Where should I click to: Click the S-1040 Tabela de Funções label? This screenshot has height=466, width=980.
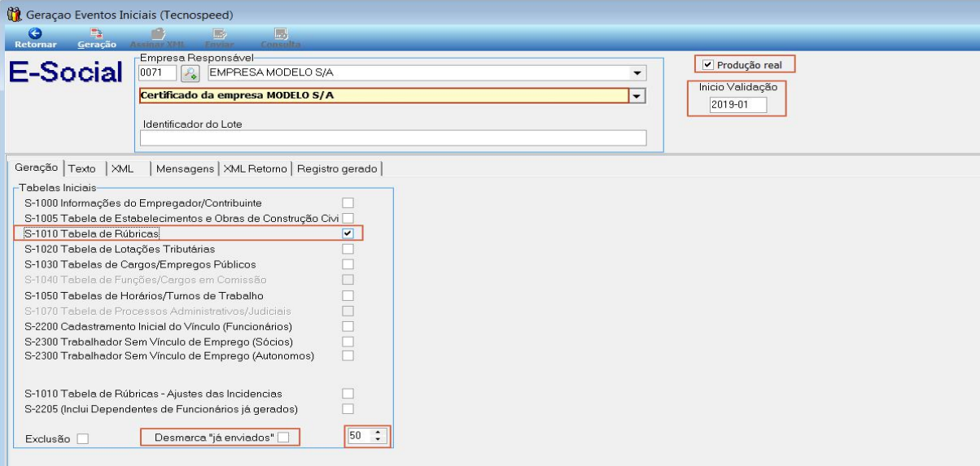[x=144, y=280]
